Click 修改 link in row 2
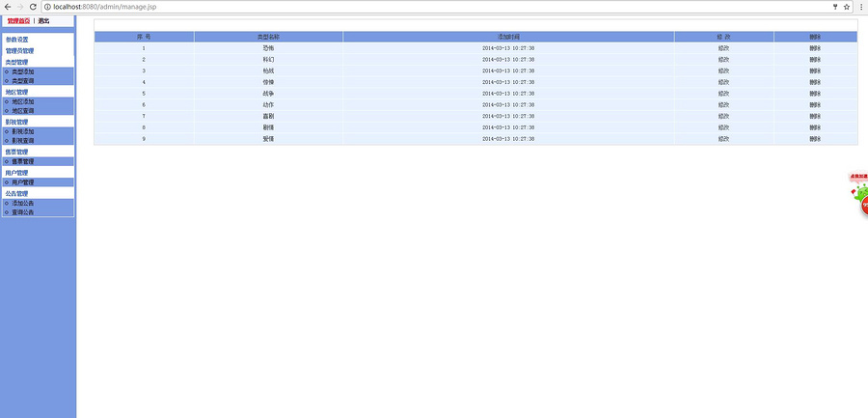This screenshot has width=868, height=418. 723,59
